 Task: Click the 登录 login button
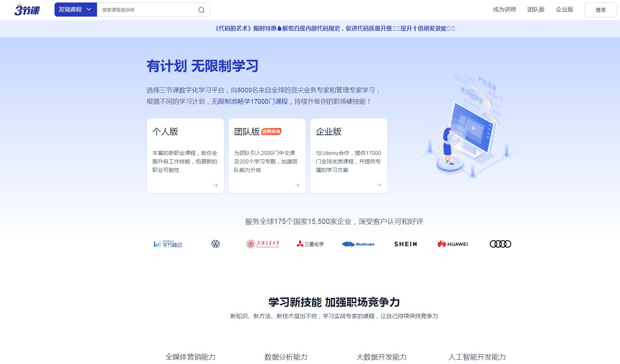click(601, 10)
